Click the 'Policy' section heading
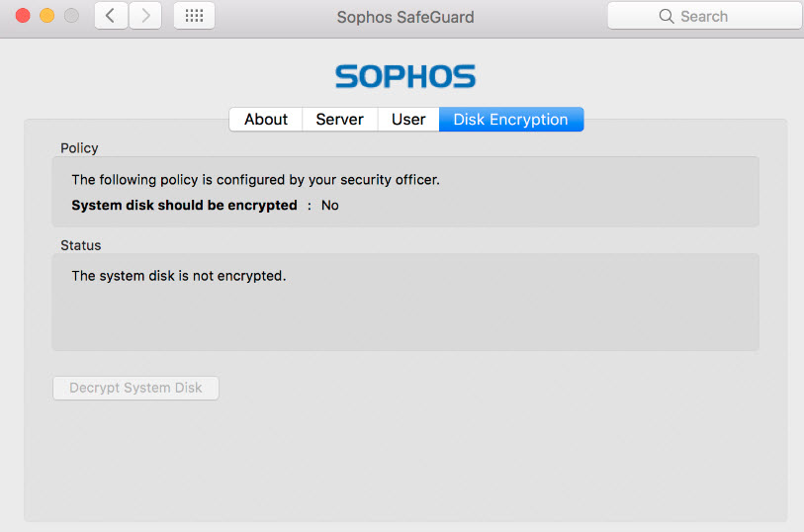This screenshot has width=804, height=532. (79, 148)
